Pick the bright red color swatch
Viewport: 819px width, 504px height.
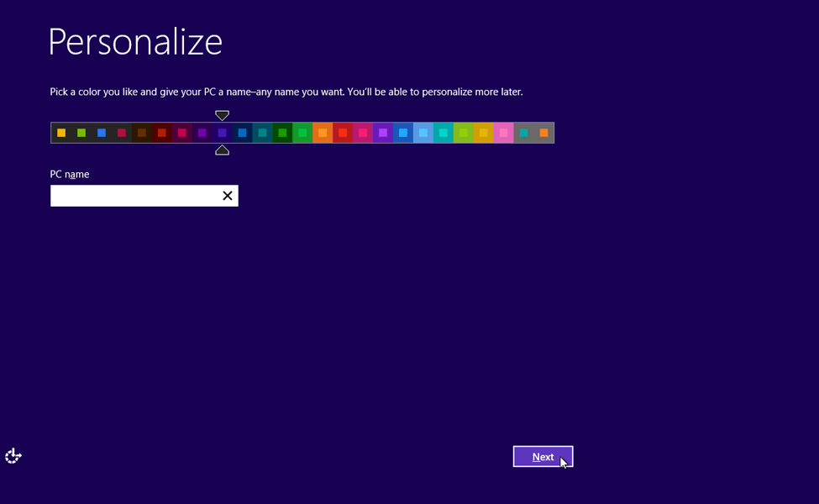click(343, 133)
